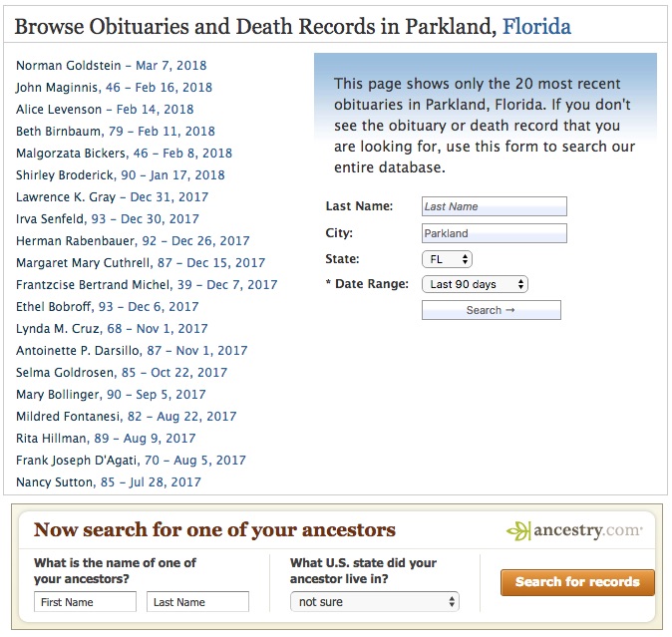Open the State dropdown showing FL
The width and height of the screenshot is (672, 637).
pos(447,259)
